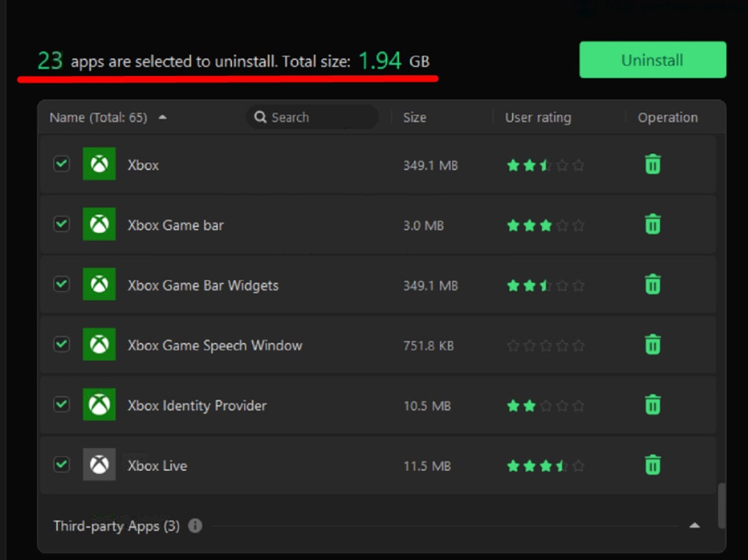Remove Xbox Game Speech Window with trash icon
This screenshot has width=748, height=560.
(653, 344)
